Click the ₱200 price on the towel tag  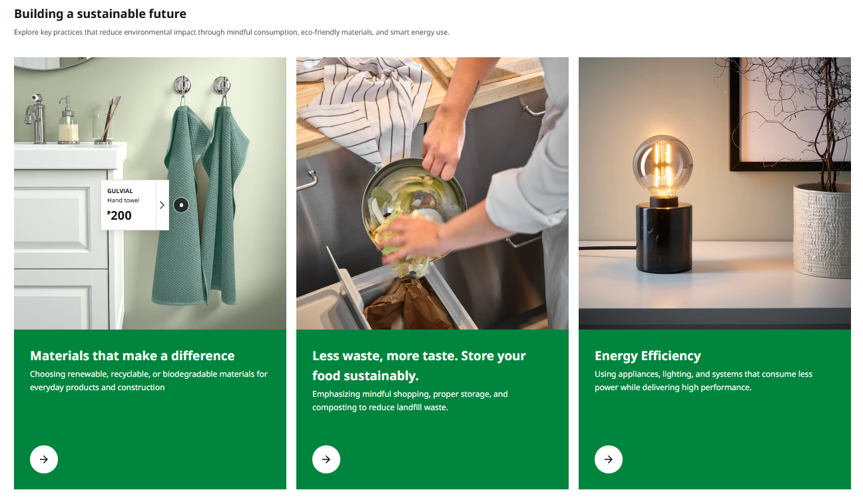[120, 215]
